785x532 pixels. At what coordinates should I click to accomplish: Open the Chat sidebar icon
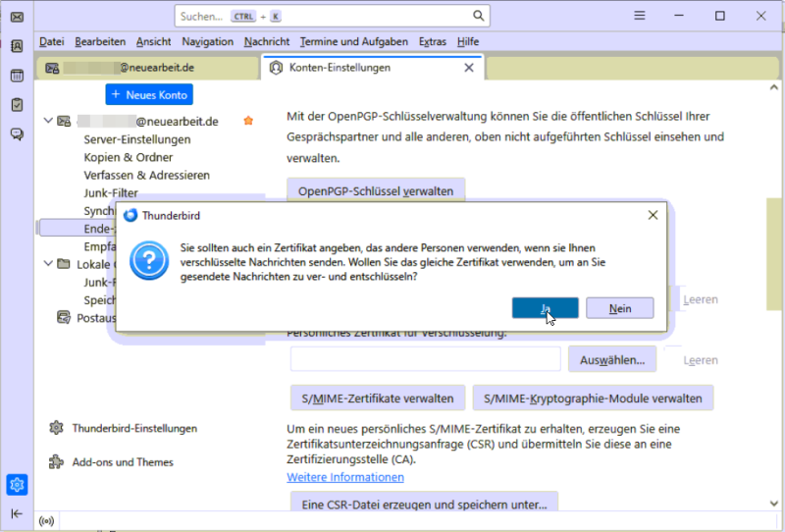coord(17,133)
